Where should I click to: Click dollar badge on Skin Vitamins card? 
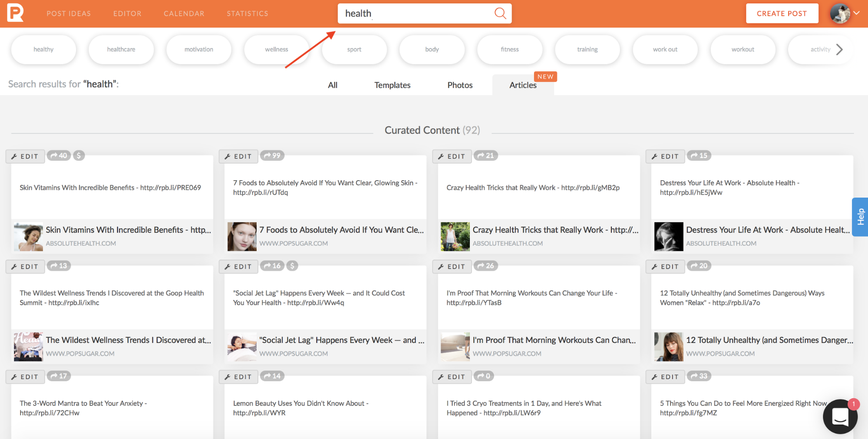[x=79, y=155]
